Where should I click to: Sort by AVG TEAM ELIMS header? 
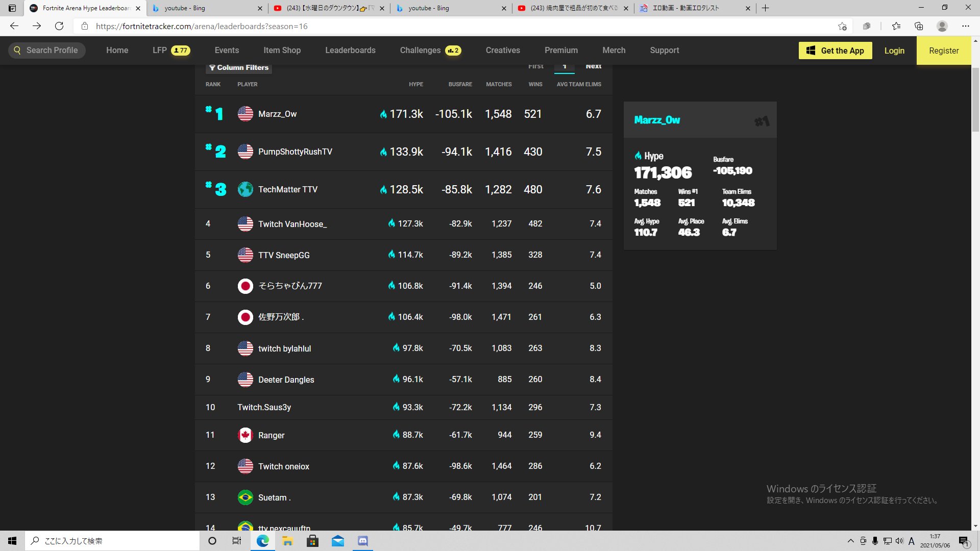[x=579, y=84]
